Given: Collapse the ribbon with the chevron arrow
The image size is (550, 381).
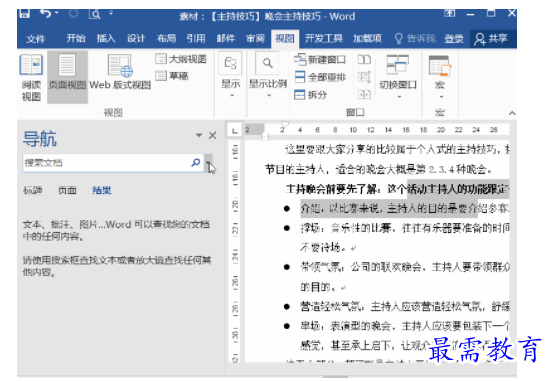Looking at the screenshot, I should (x=512, y=113).
